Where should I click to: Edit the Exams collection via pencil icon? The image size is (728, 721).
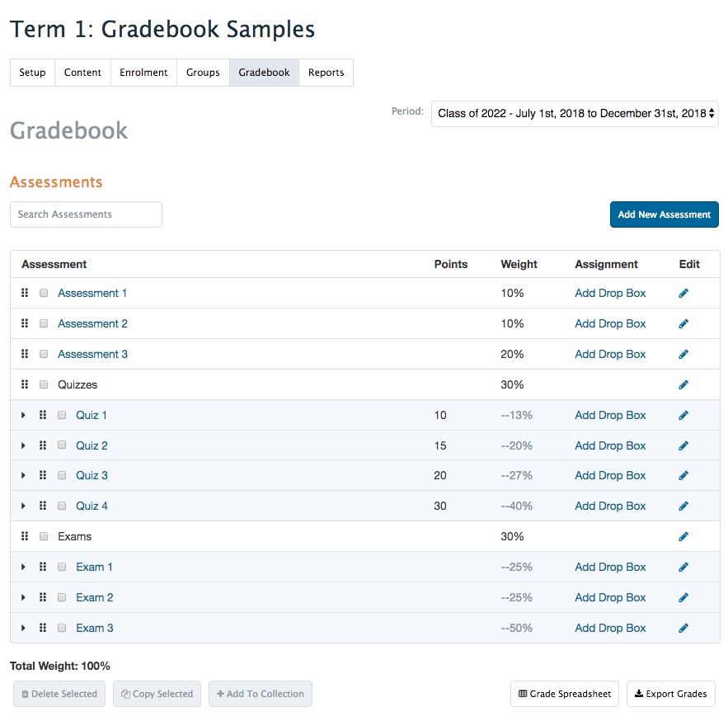(x=683, y=537)
